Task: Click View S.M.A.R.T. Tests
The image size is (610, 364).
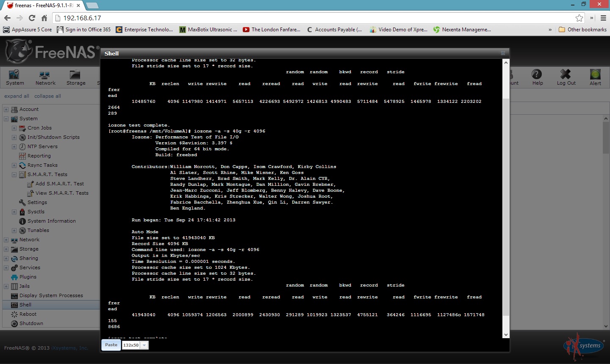Action: [62, 193]
